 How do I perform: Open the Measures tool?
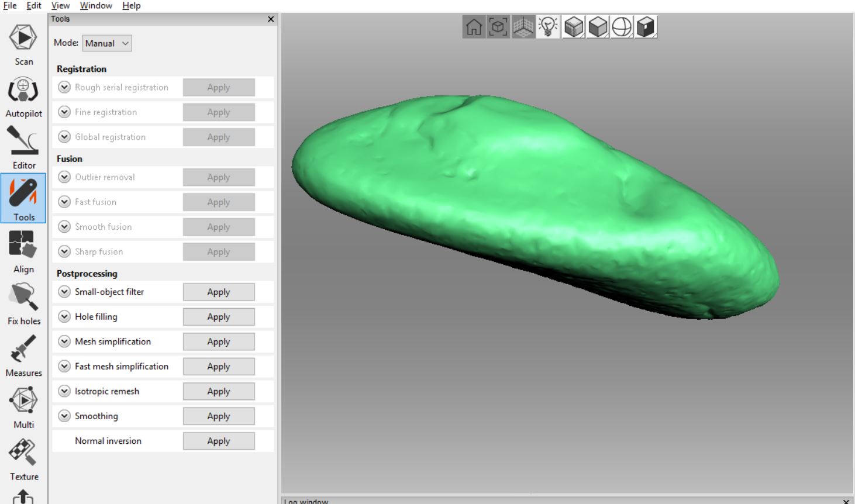(x=23, y=356)
